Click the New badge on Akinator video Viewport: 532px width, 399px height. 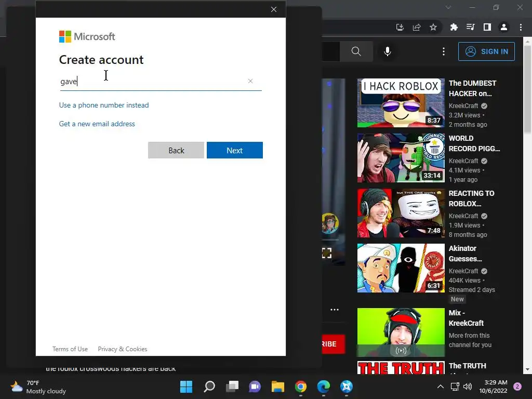(x=457, y=299)
